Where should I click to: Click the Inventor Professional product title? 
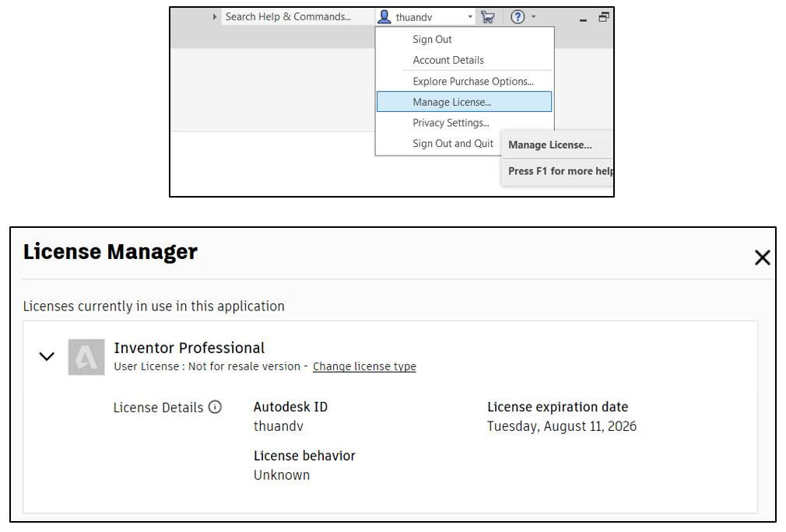coord(189,348)
